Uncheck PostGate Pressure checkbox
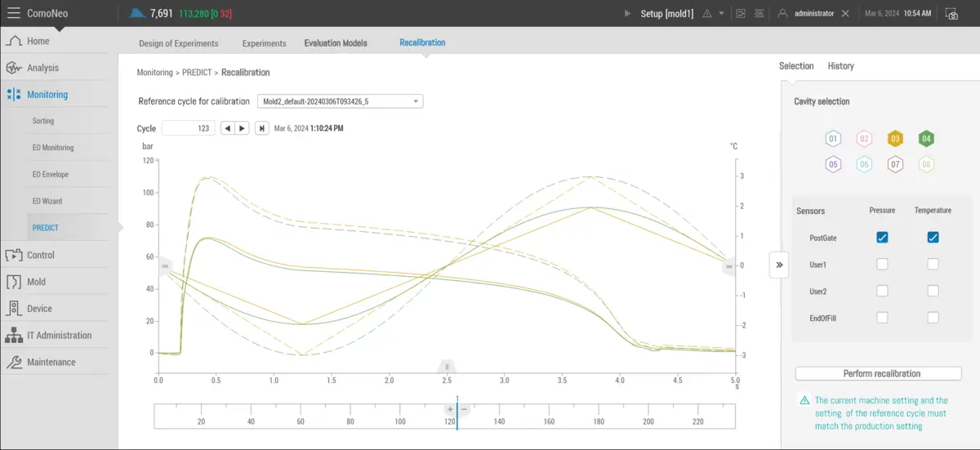 (x=882, y=238)
